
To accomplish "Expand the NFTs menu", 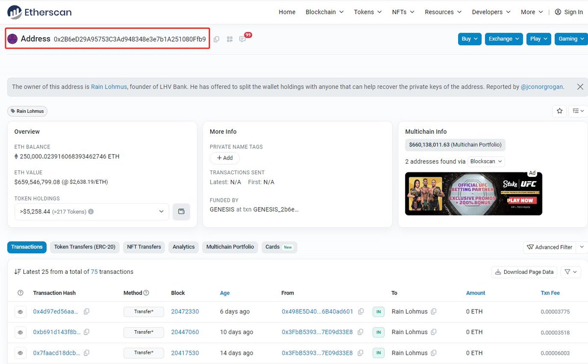I will pyautogui.click(x=403, y=12).
